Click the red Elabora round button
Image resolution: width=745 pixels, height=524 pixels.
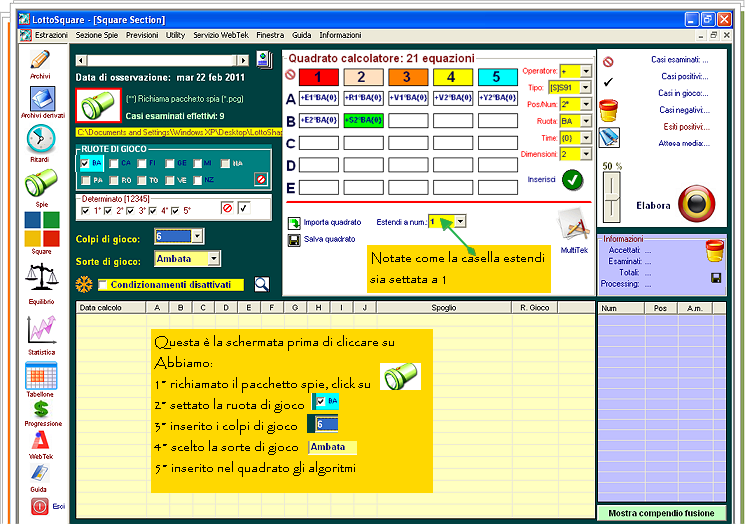(696, 204)
